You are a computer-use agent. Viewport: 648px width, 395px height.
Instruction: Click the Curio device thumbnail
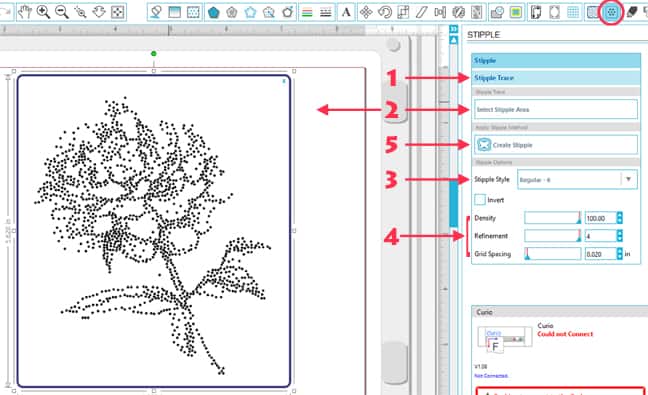click(x=504, y=340)
